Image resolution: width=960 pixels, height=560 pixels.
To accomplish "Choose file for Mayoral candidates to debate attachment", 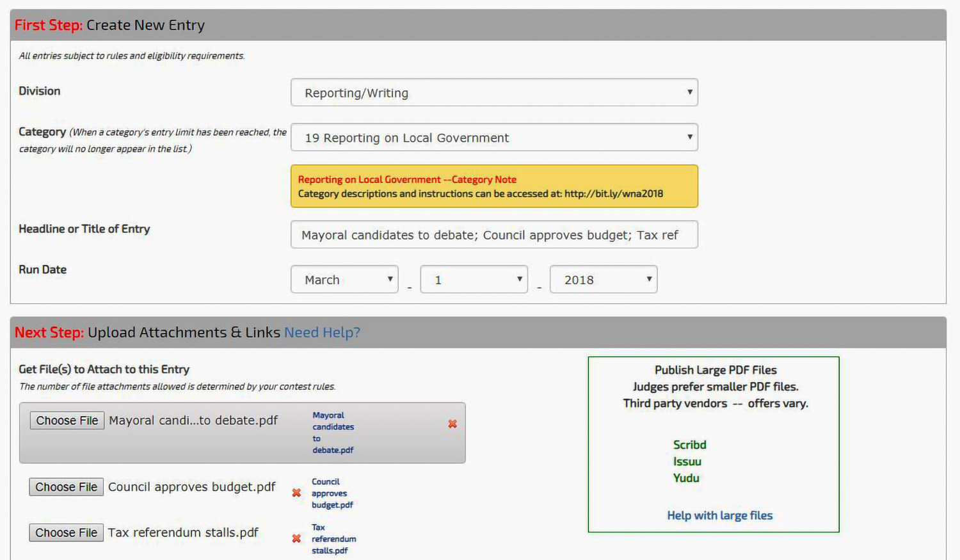I will tap(67, 420).
